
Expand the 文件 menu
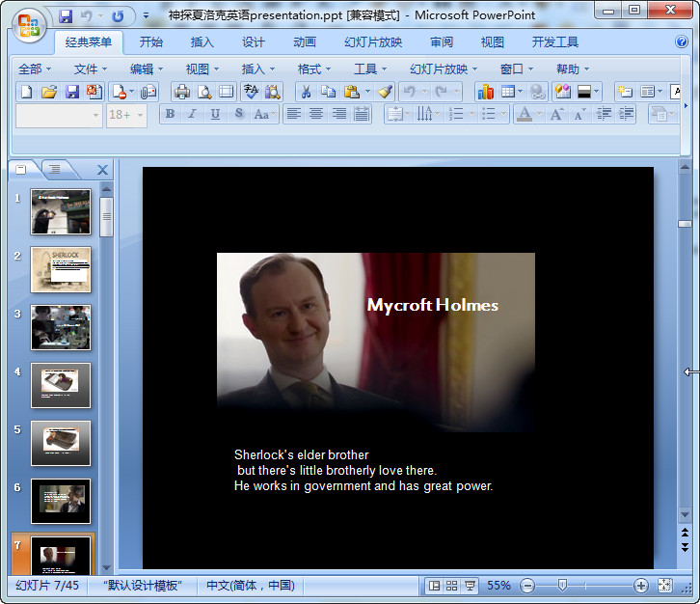[x=91, y=69]
